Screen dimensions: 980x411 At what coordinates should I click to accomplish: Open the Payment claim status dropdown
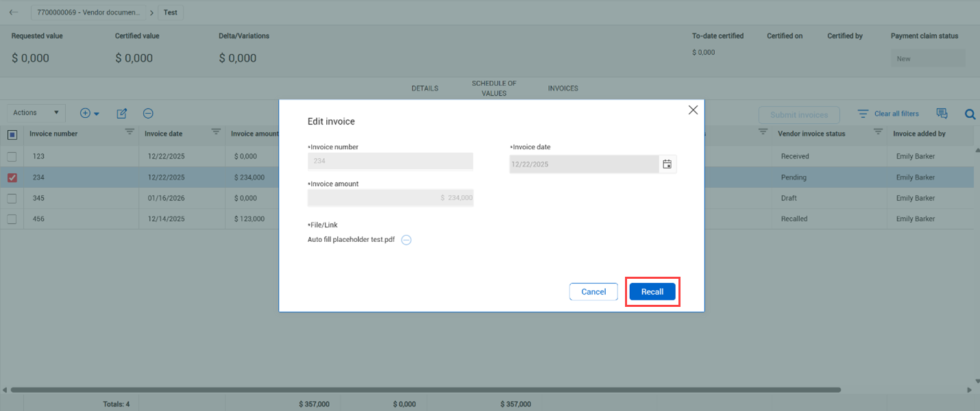pos(928,59)
